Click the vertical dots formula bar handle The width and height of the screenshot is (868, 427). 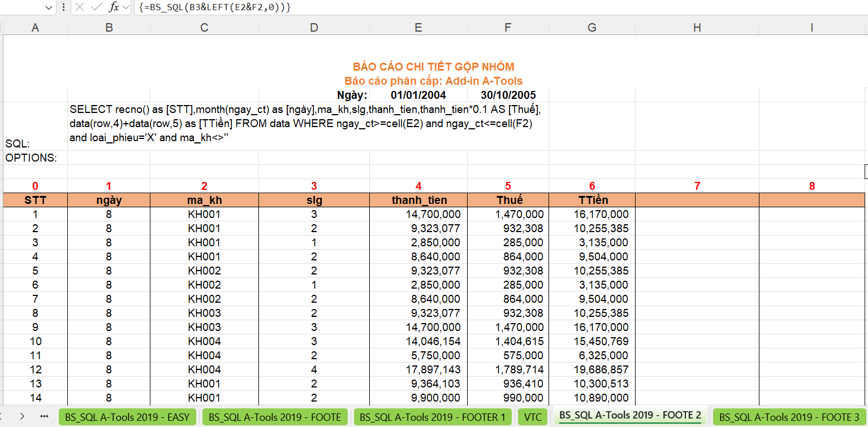(63, 7)
